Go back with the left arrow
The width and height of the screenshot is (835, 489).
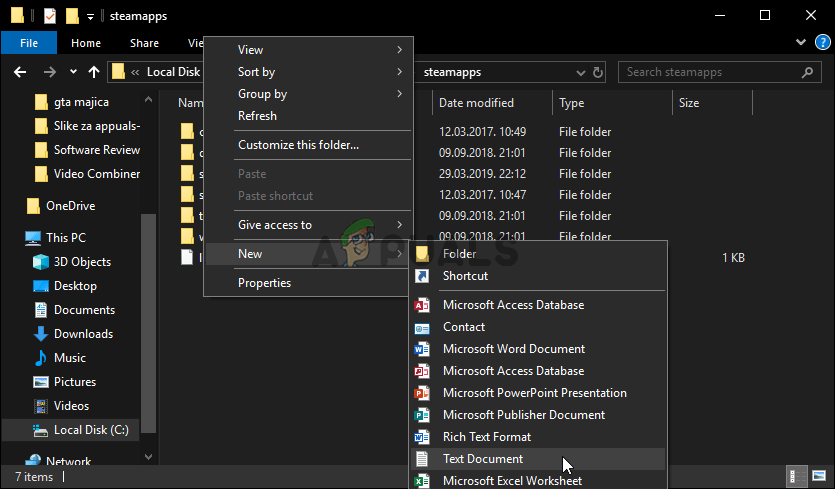point(20,72)
